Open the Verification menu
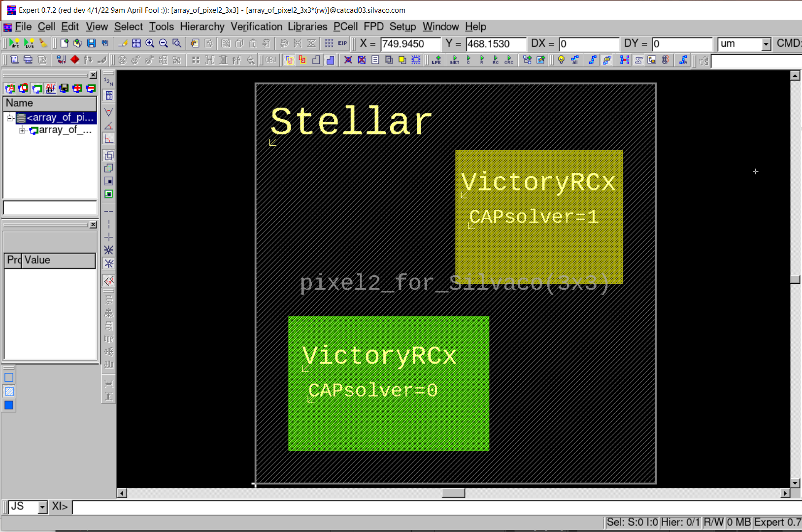The image size is (802, 532). [x=256, y=27]
